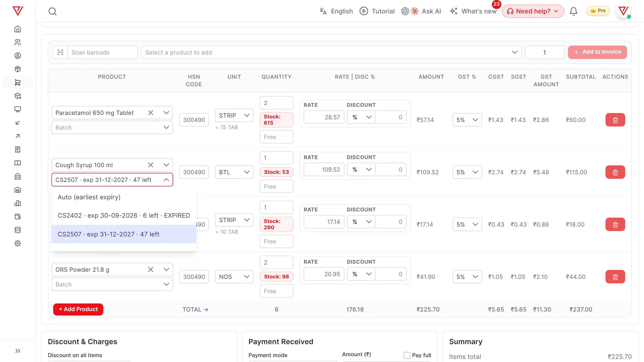Open the database icon in sidebar

click(18, 230)
